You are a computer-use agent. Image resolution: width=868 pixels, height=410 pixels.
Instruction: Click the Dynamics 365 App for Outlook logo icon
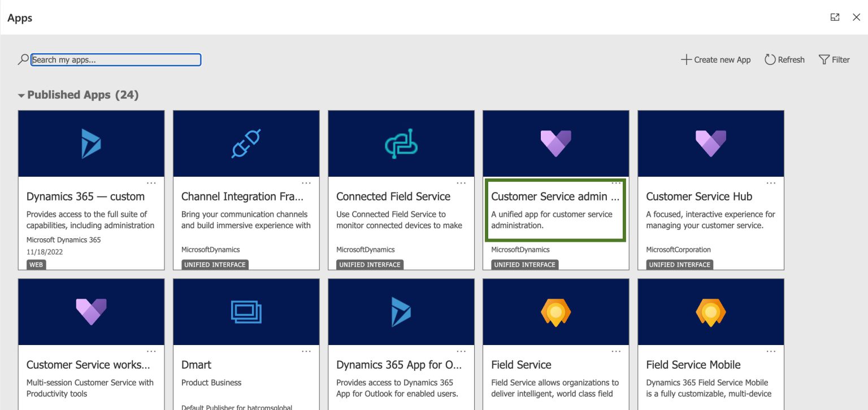(401, 311)
